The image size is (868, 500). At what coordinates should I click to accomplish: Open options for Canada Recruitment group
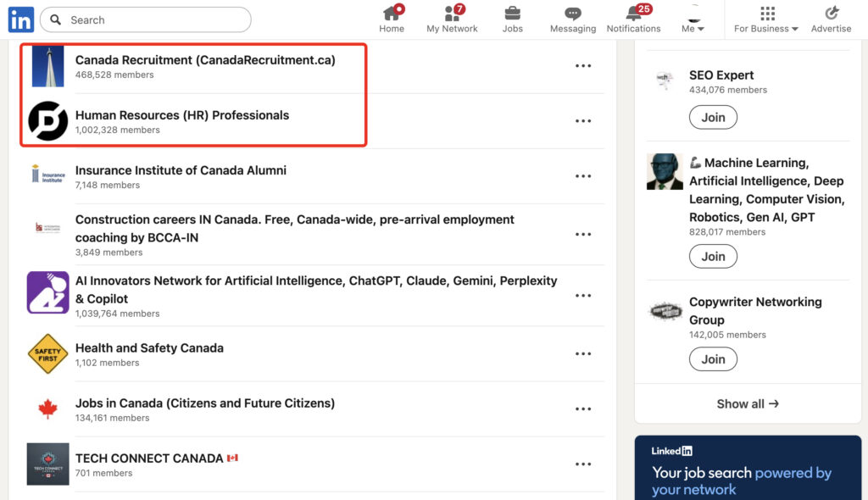(583, 66)
